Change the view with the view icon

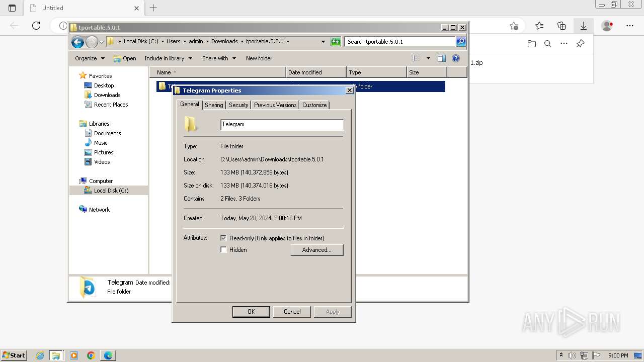pyautogui.click(x=416, y=58)
